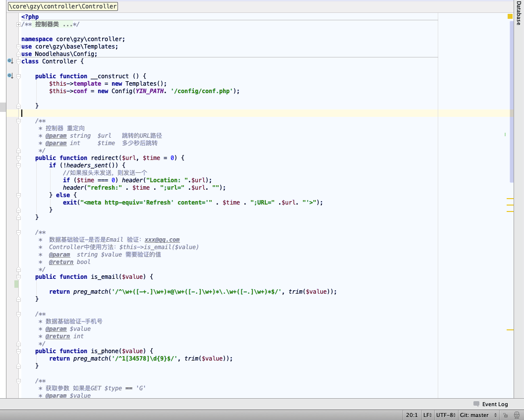Click 'use Noodlehaus\Config;' line
This screenshot has width=524, height=420.
pos(59,54)
